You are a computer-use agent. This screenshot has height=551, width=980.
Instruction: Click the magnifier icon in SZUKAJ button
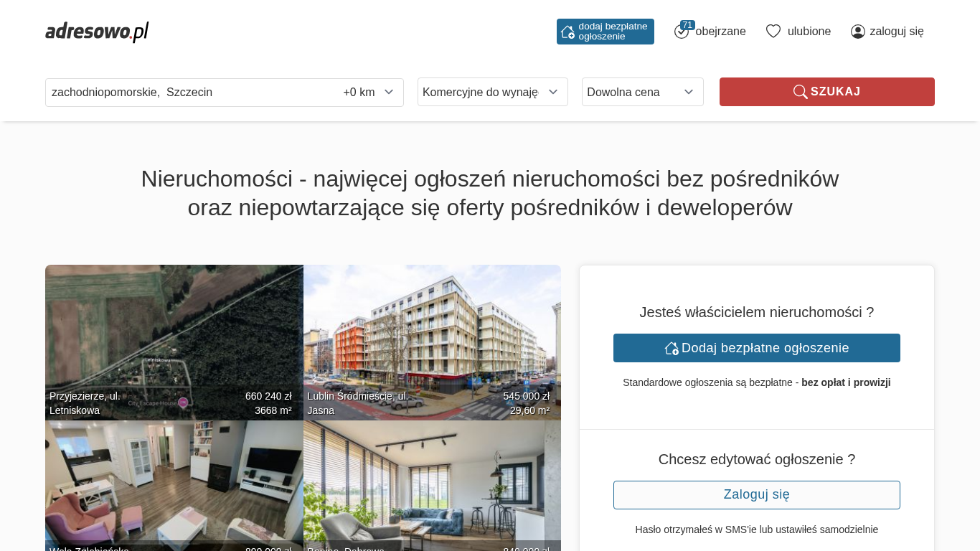point(800,92)
